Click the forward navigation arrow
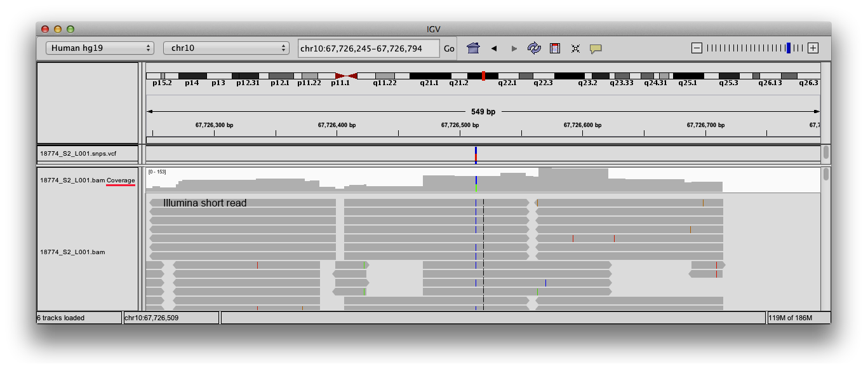 click(x=514, y=48)
